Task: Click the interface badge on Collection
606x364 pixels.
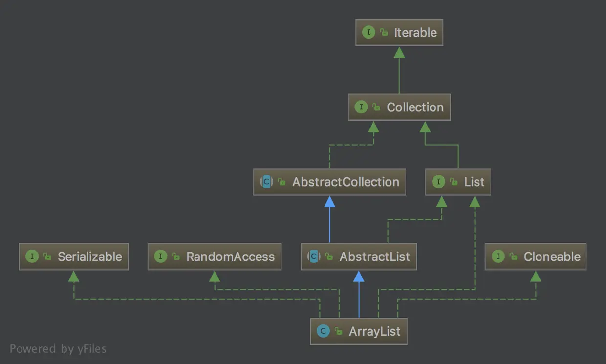Action: pos(361,107)
